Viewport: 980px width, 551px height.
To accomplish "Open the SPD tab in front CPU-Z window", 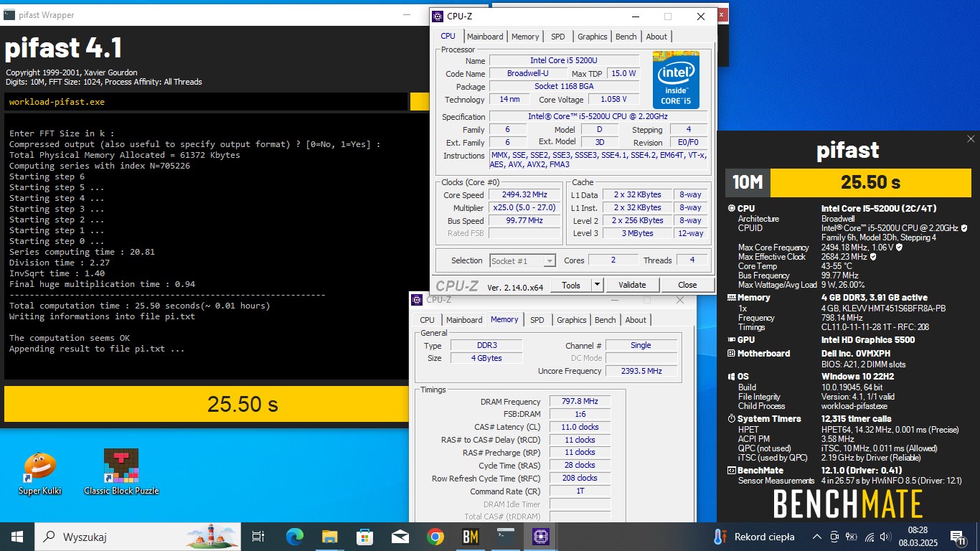I will coord(558,37).
